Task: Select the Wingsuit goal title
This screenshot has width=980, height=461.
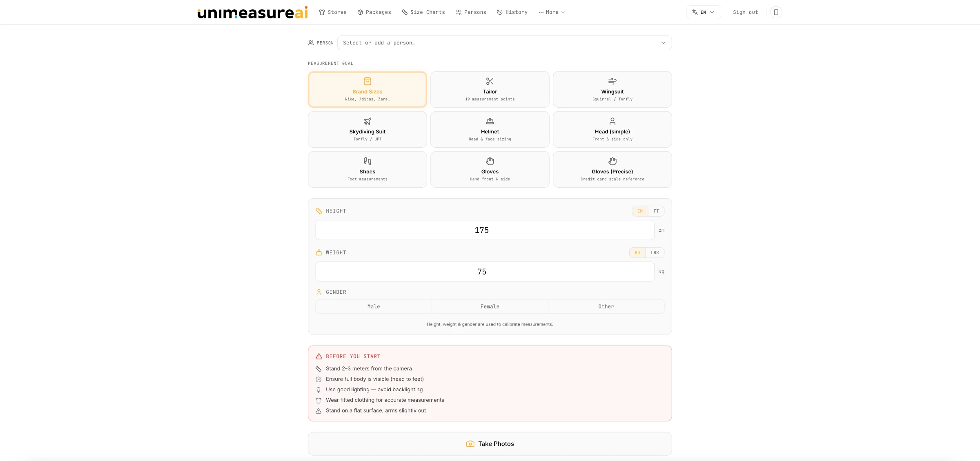Action: click(x=612, y=92)
